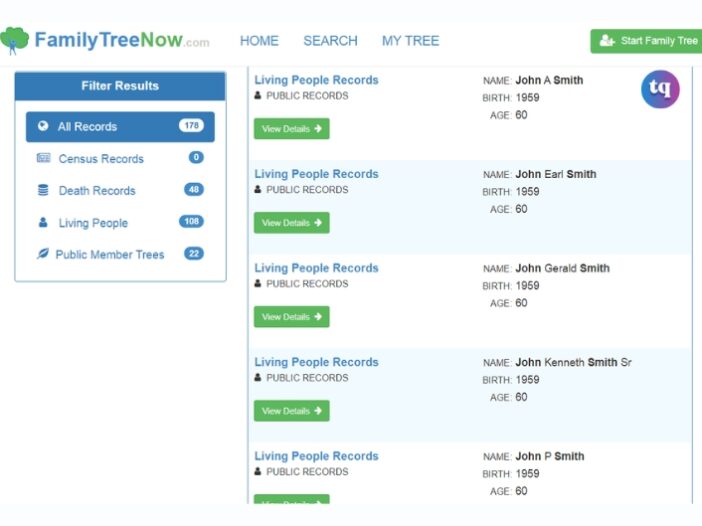The image size is (702, 526).
Task: Open Living People Records link for John P Smith
Action: pos(317,456)
